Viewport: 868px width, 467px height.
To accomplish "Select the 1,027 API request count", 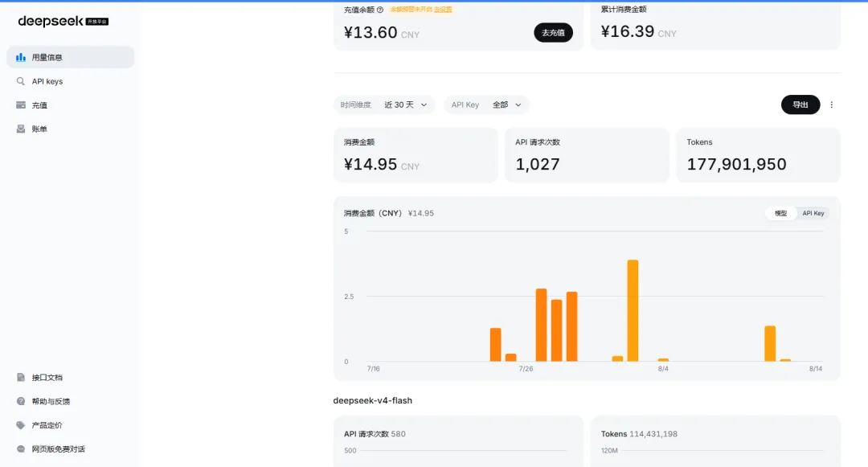I will tap(538, 164).
